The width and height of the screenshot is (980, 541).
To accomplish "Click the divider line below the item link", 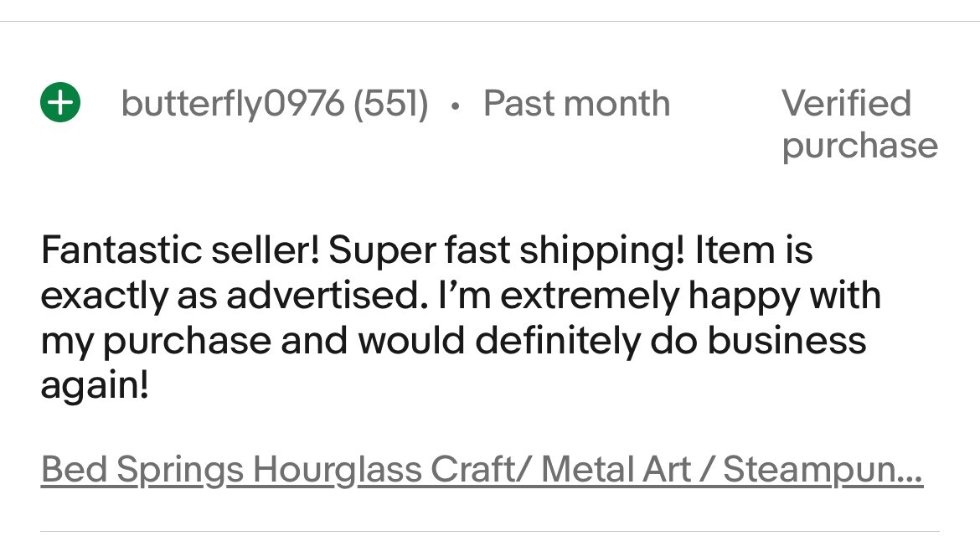I will pyautogui.click(x=490, y=531).
